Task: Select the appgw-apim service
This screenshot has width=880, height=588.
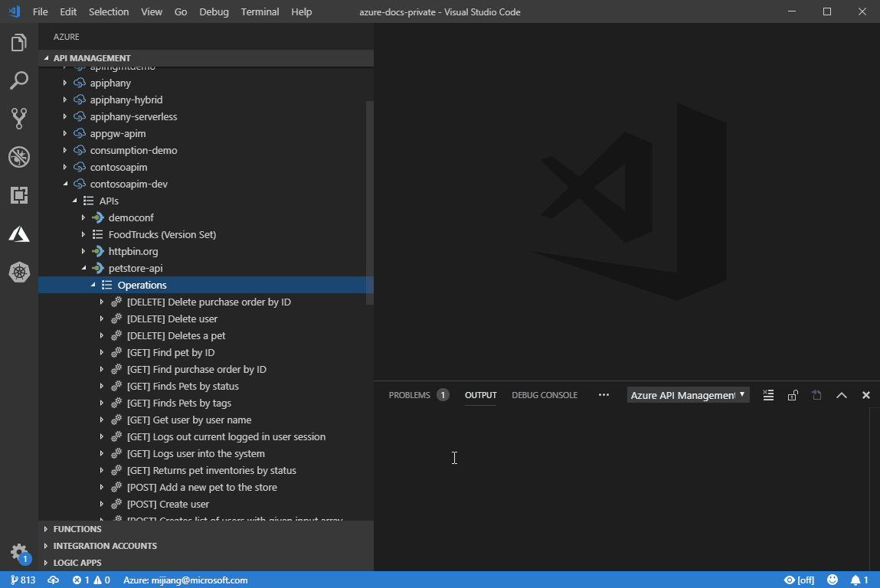Action: click(118, 133)
